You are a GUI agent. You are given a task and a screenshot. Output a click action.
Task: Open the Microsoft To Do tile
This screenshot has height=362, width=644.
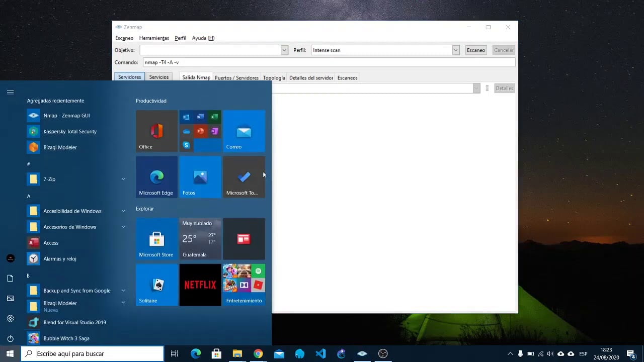(244, 177)
